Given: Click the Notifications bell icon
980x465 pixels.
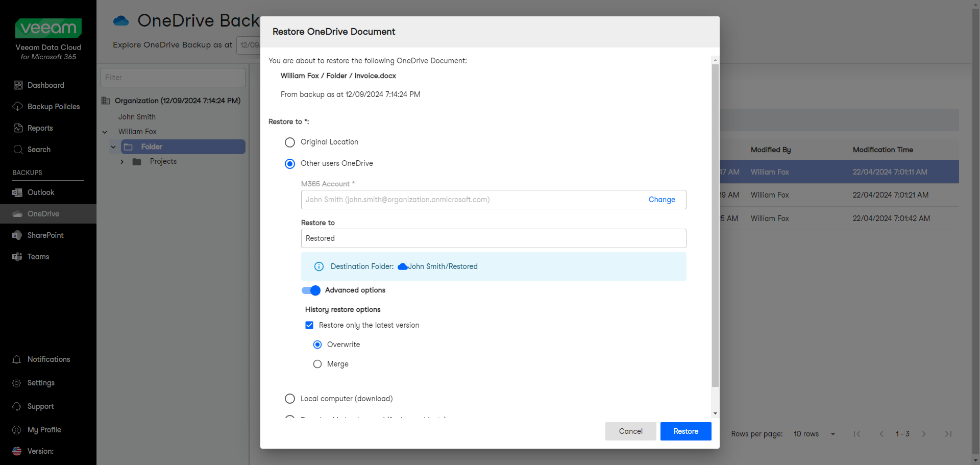Looking at the screenshot, I should pyautogui.click(x=17, y=359).
